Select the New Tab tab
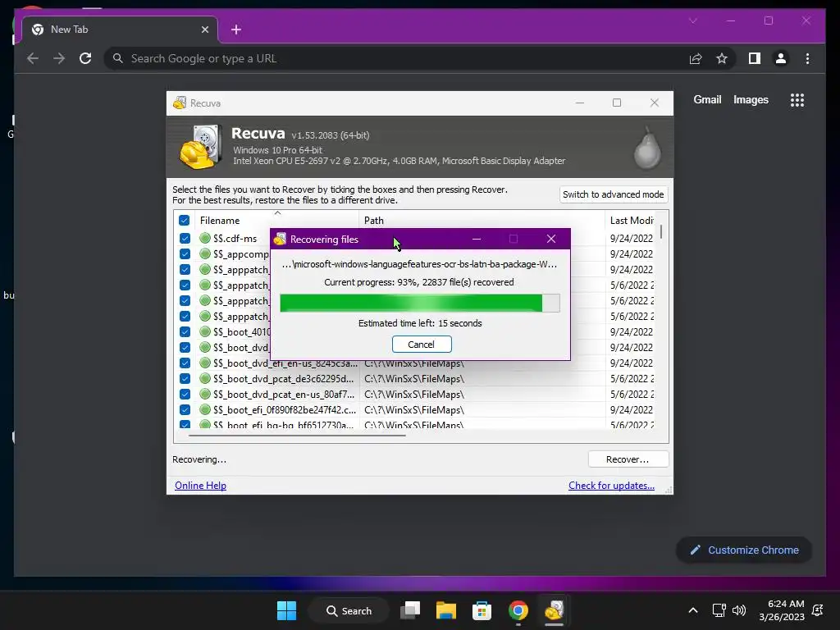This screenshot has height=630, width=840. pos(120,30)
